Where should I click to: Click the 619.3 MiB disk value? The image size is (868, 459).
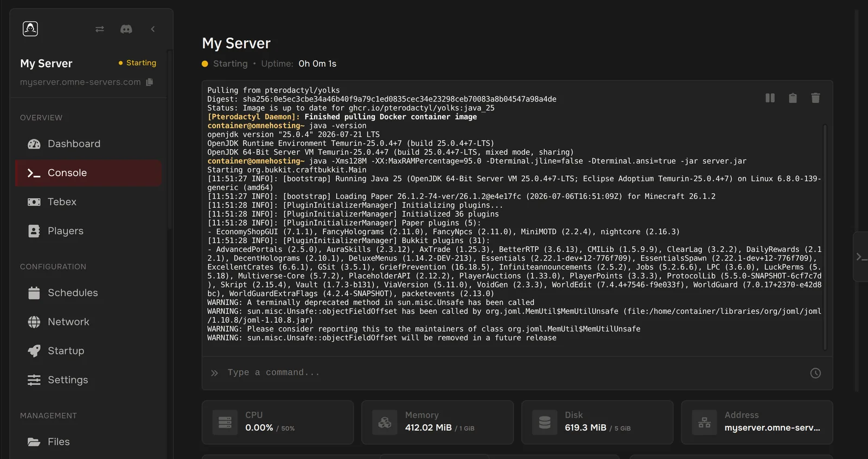[x=586, y=428]
